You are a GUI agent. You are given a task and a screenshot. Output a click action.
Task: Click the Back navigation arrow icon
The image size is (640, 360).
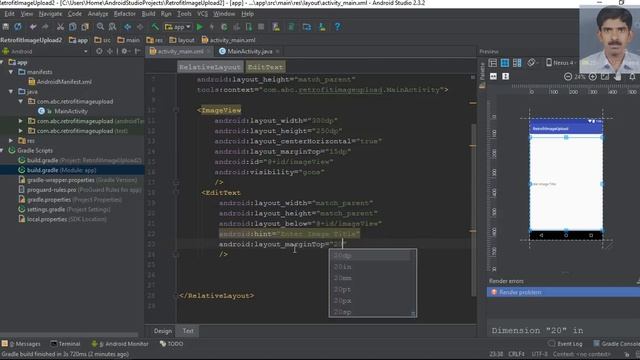coord(127,27)
